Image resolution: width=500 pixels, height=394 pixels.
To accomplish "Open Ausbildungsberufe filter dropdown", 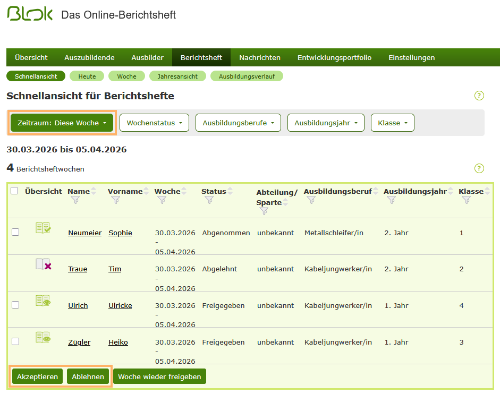I will coord(238,123).
